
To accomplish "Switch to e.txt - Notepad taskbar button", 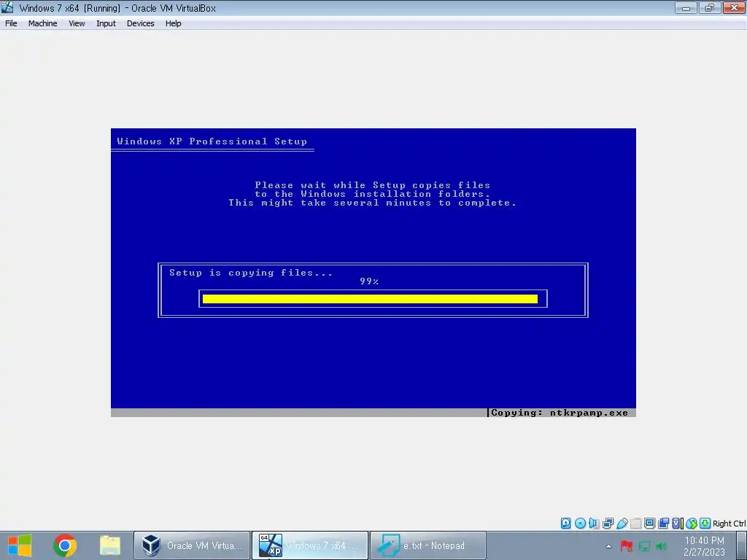I will point(428,545).
